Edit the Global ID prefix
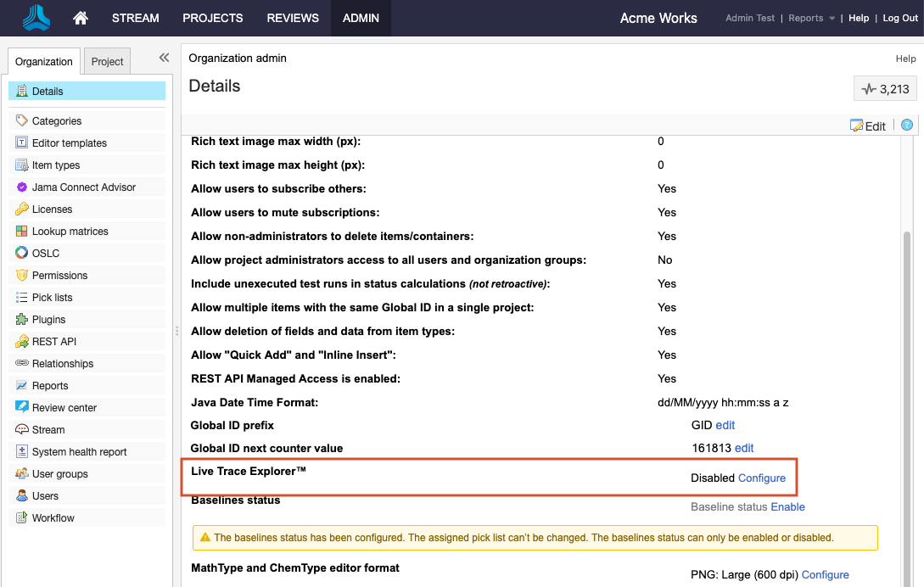924x587 pixels. tap(724, 424)
